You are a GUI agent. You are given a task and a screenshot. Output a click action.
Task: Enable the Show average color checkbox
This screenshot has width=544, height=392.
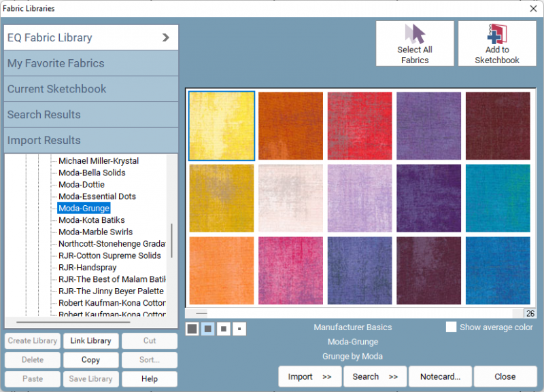pyautogui.click(x=451, y=327)
